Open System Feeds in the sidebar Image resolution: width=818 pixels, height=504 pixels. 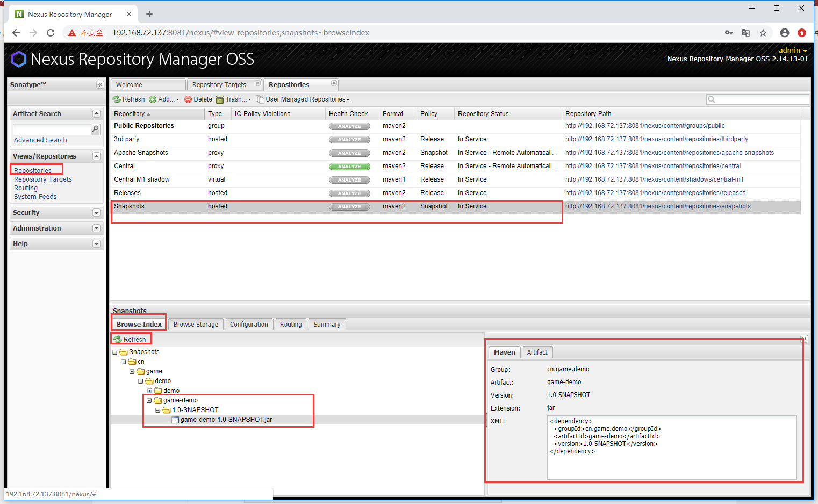pyautogui.click(x=35, y=197)
